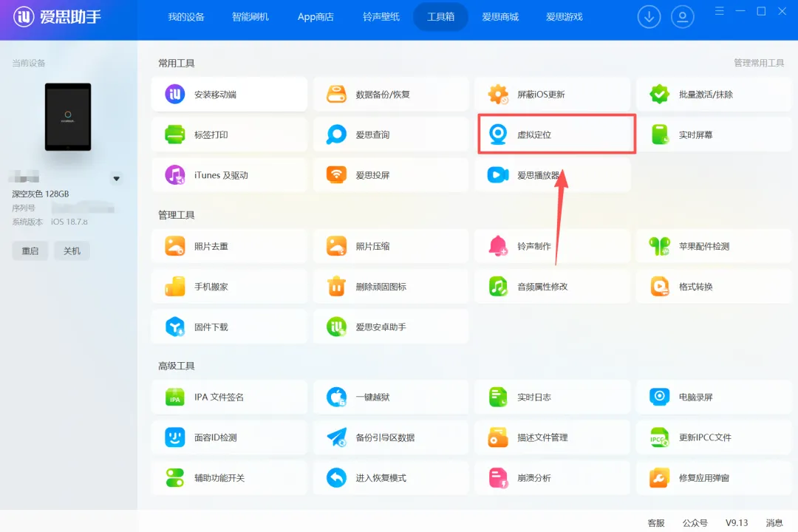798x532 pixels.
Task: Go to 铃声壁纸 tab
Action: [381, 17]
